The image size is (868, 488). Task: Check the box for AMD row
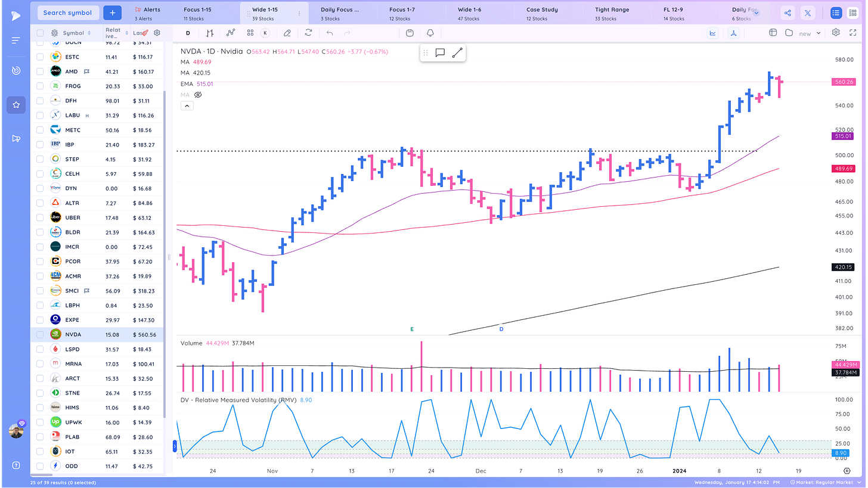click(40, 72)
